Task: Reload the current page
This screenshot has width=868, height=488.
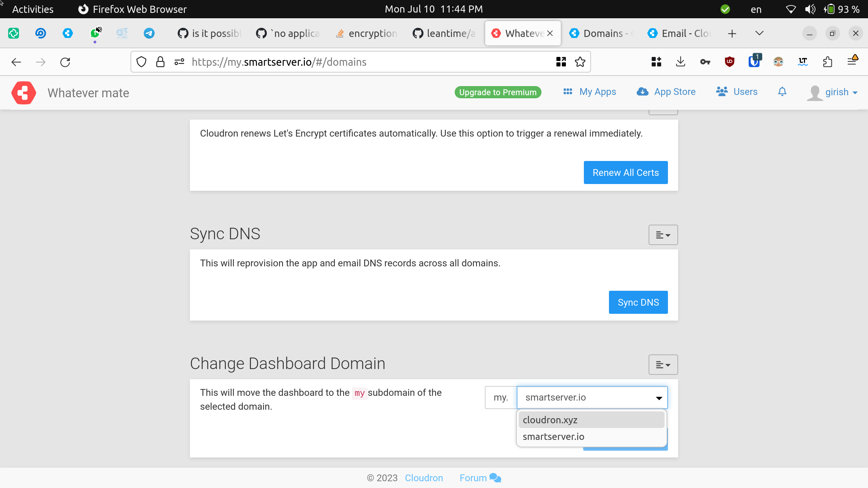Action: [x=65, y=62]
